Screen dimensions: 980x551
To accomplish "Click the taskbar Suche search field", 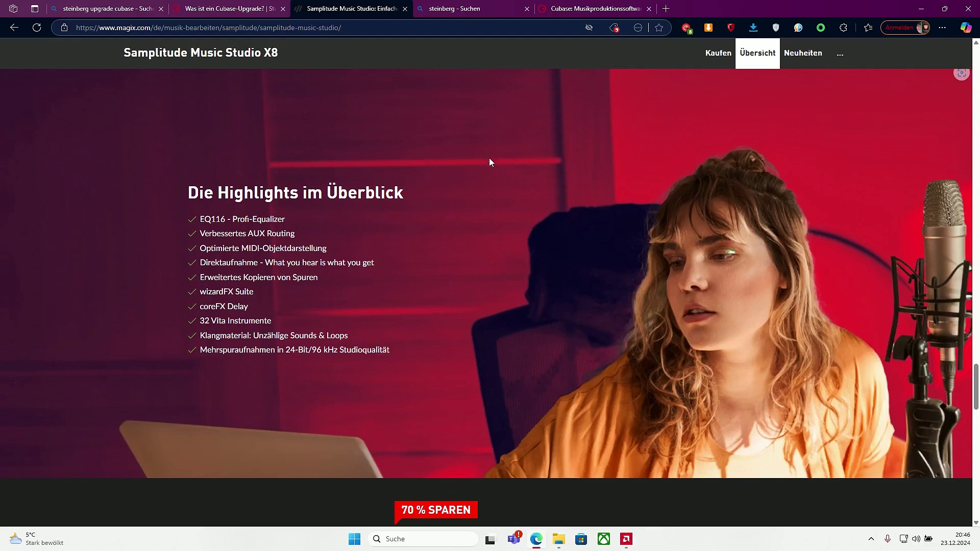I will point(424,539).
